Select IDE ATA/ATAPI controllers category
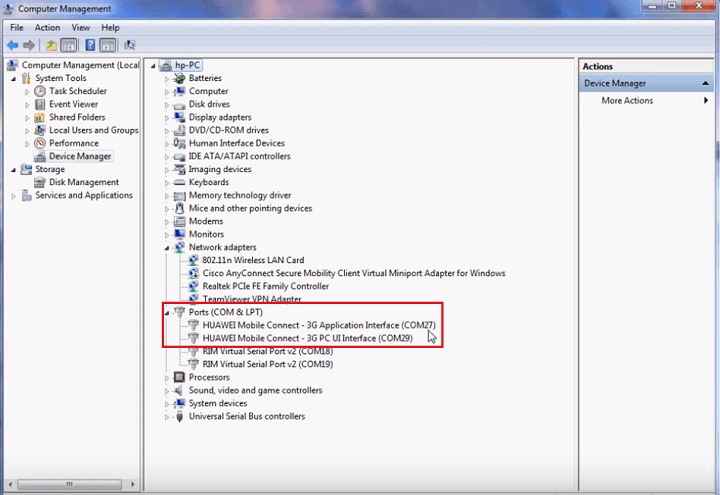The height and width of the screenshot is (495, 720). click(239, 156)
